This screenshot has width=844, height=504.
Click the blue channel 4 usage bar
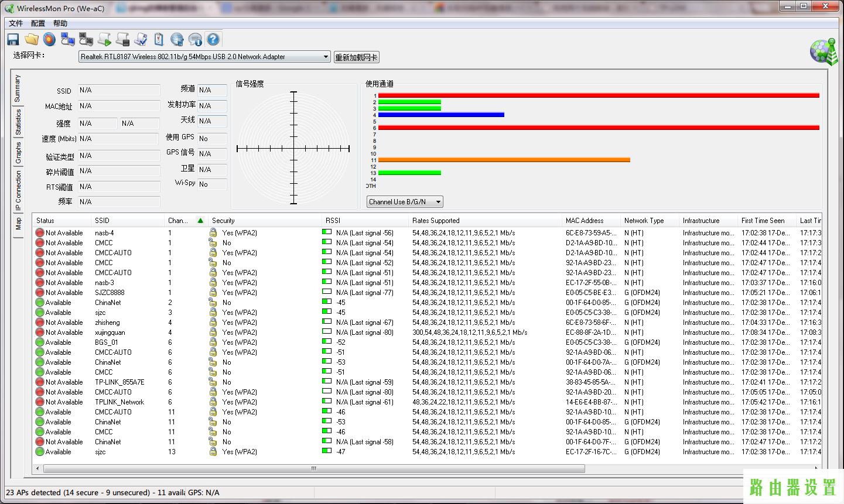click(441, 115)
